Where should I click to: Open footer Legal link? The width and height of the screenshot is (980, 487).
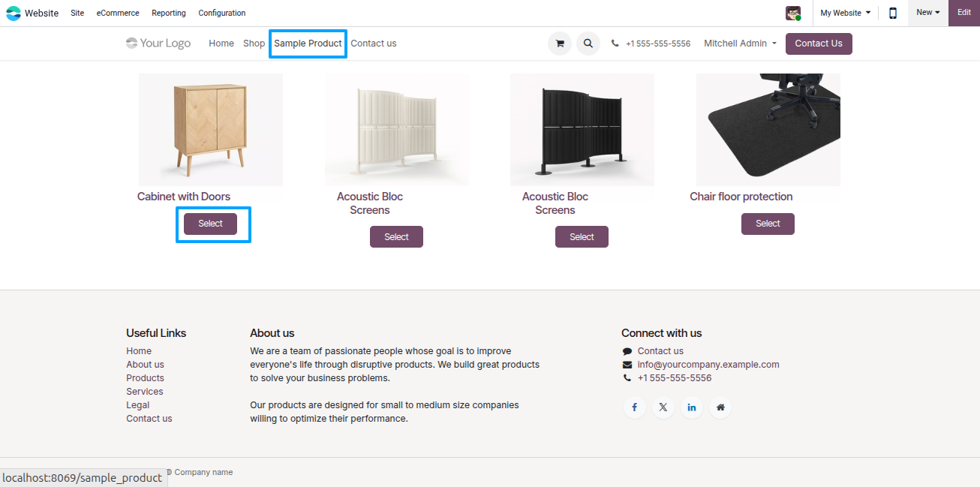[138, 405]
